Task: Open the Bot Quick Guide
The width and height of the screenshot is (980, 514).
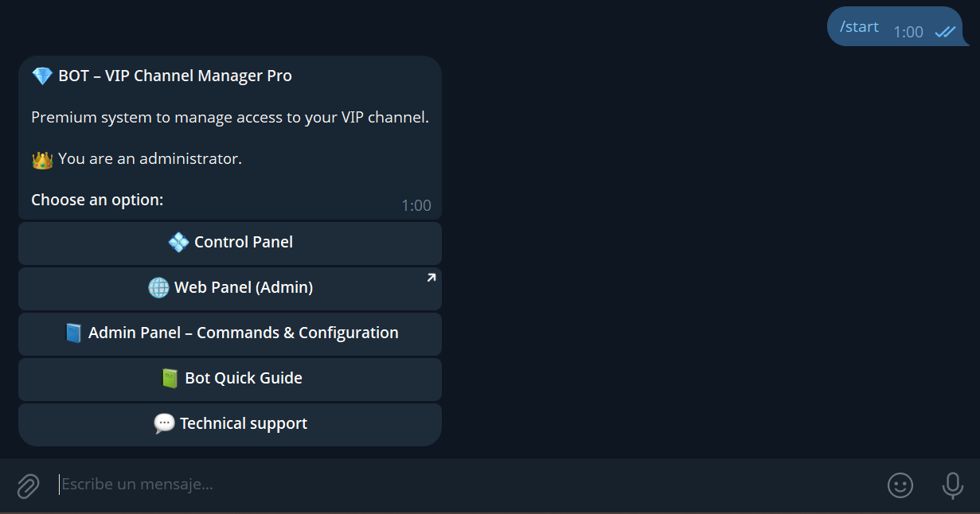Action: click(229, 378)
